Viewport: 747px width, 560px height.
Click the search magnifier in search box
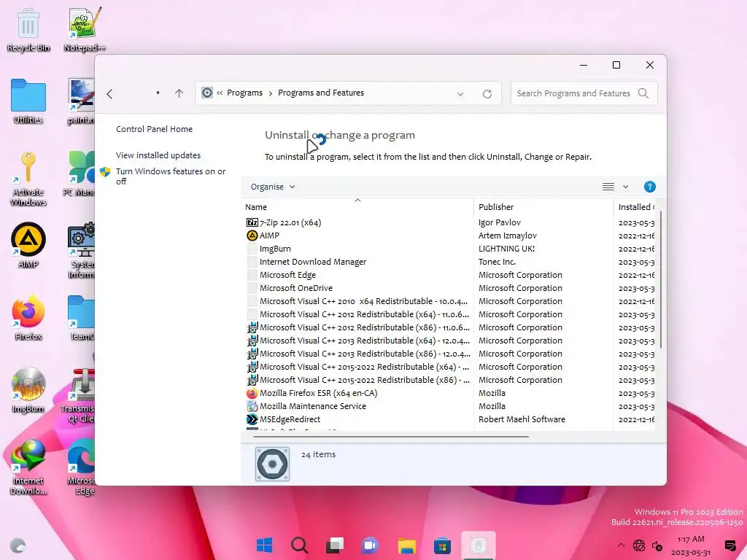coord(643,93)
